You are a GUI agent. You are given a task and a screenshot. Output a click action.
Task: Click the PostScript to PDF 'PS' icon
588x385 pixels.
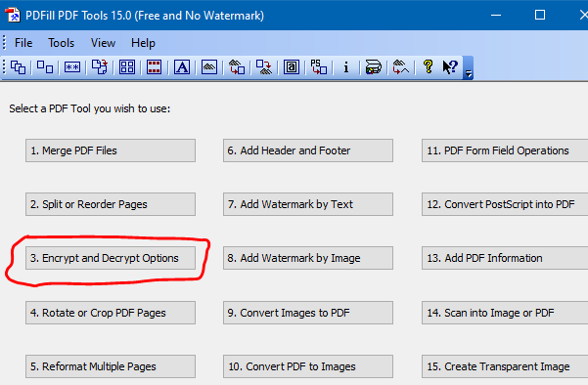(x=319, y=67)
